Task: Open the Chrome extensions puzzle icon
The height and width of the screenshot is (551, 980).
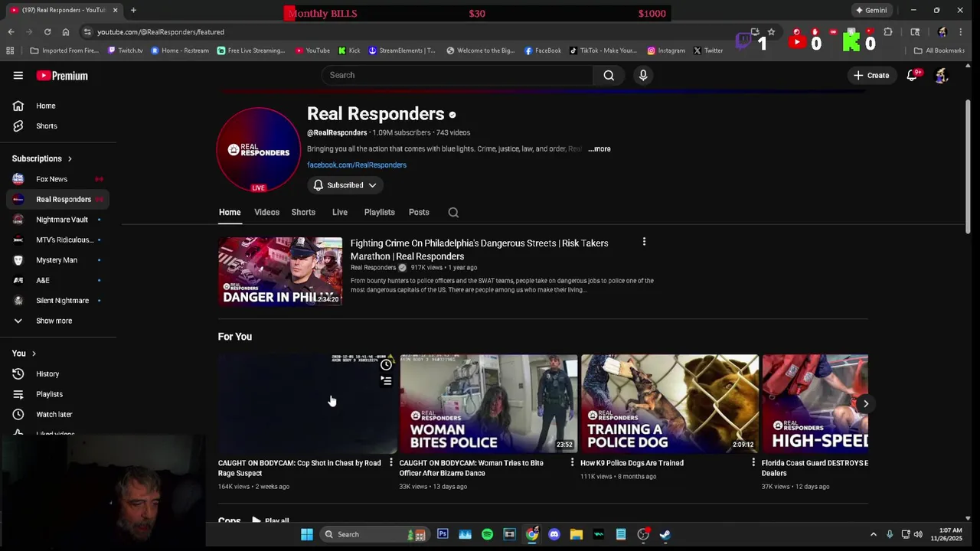Action: coord(888,32)
